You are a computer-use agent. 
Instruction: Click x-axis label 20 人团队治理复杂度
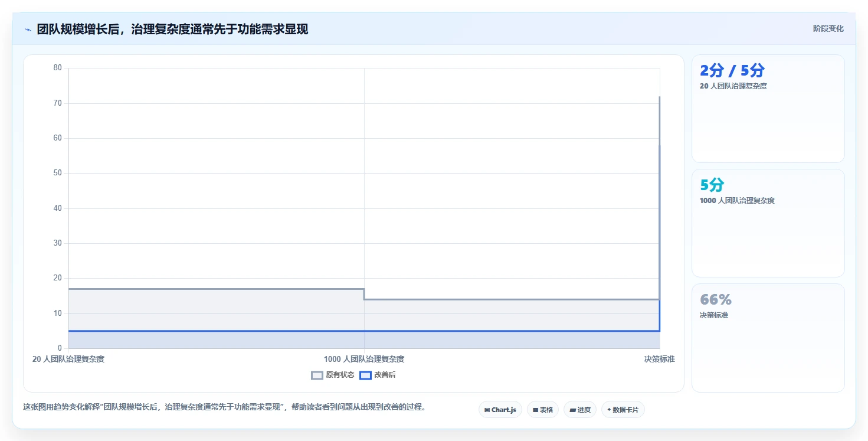[x=68, y=359]
